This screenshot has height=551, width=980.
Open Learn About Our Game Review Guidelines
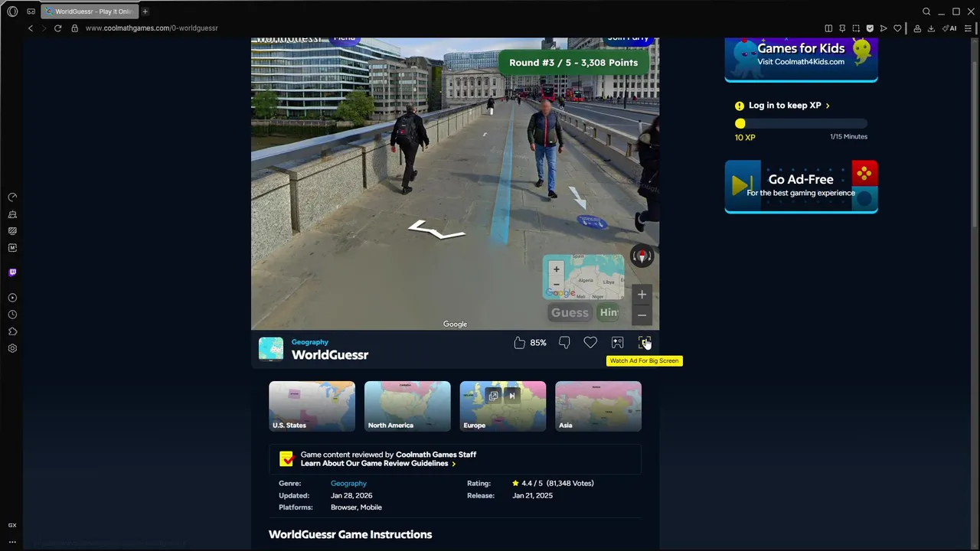[x=378, y=464]
